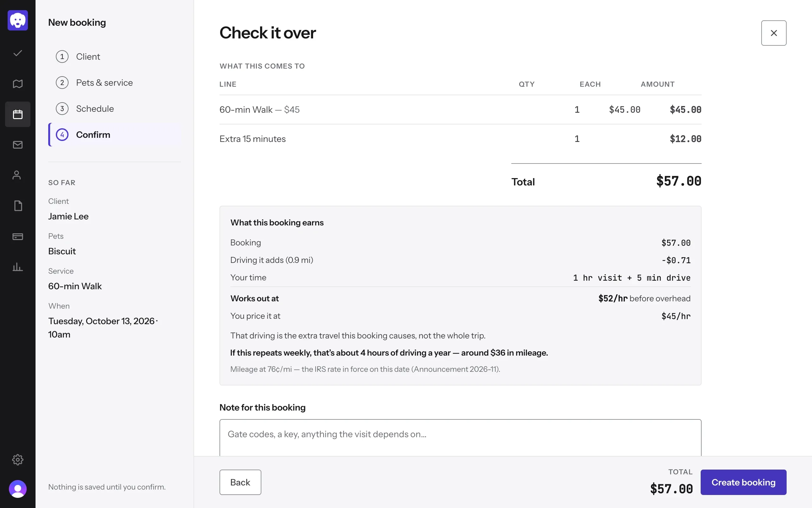Click the -$0.71 driving cost
The image size is (812, 508).
676,260
